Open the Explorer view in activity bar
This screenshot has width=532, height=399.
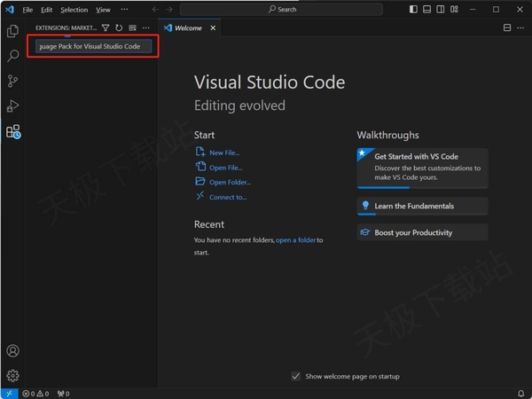[x=12, y=31]
